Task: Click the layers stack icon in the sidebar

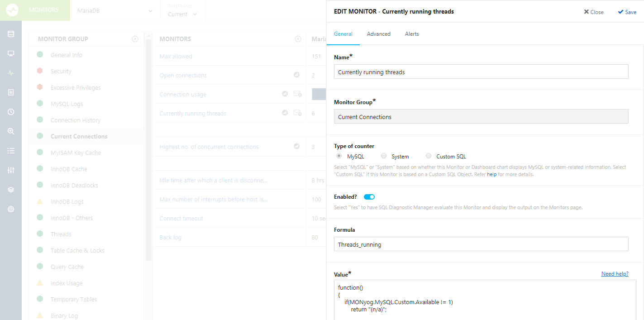Action: pos(11,190)
